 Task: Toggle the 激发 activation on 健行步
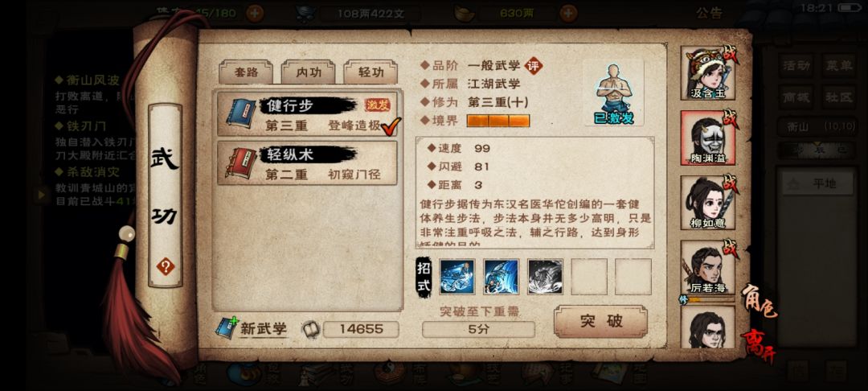point(377,105)
